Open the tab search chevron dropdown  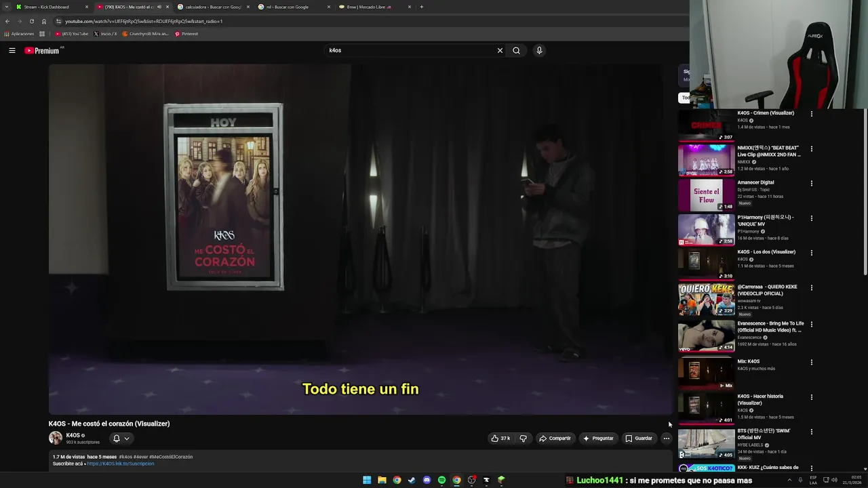[5, 7]
